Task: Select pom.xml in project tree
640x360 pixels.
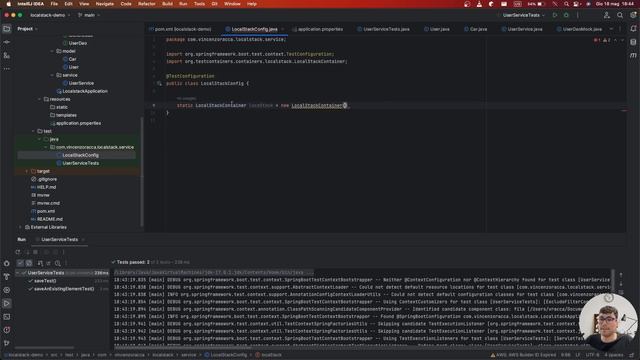Action: [x=42, y=211]
